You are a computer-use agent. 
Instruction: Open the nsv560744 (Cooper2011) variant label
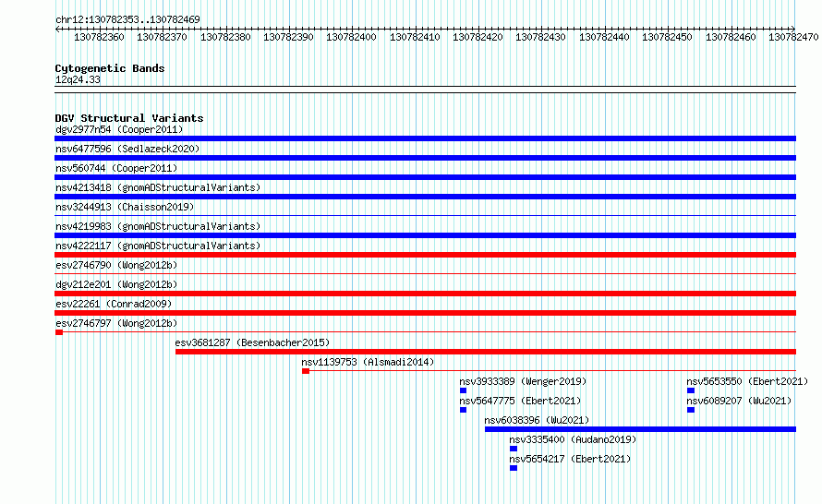[x=116, y=168]
